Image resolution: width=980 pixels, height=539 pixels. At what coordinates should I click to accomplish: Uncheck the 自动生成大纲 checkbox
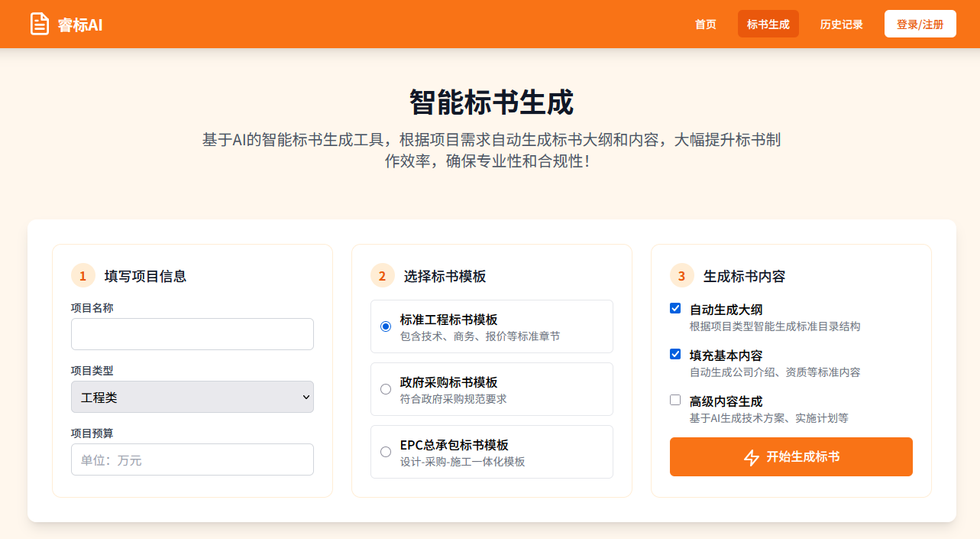[675, 308]
